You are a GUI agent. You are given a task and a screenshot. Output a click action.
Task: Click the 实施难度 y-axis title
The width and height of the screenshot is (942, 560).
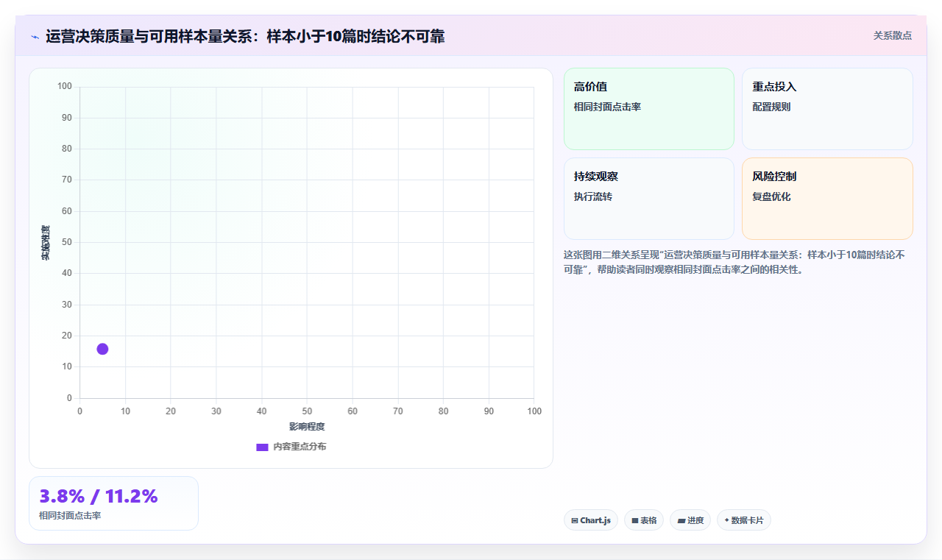click(x=46, y=243)
